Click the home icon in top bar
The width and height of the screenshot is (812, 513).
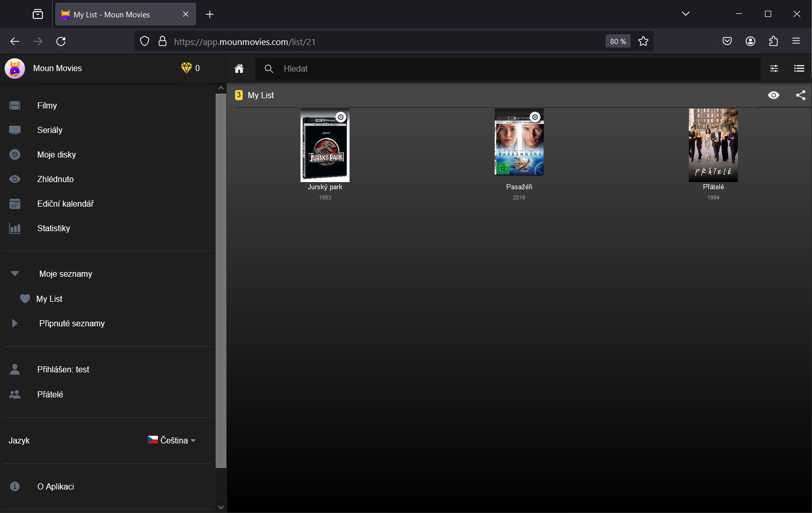(x=239, y=69)
